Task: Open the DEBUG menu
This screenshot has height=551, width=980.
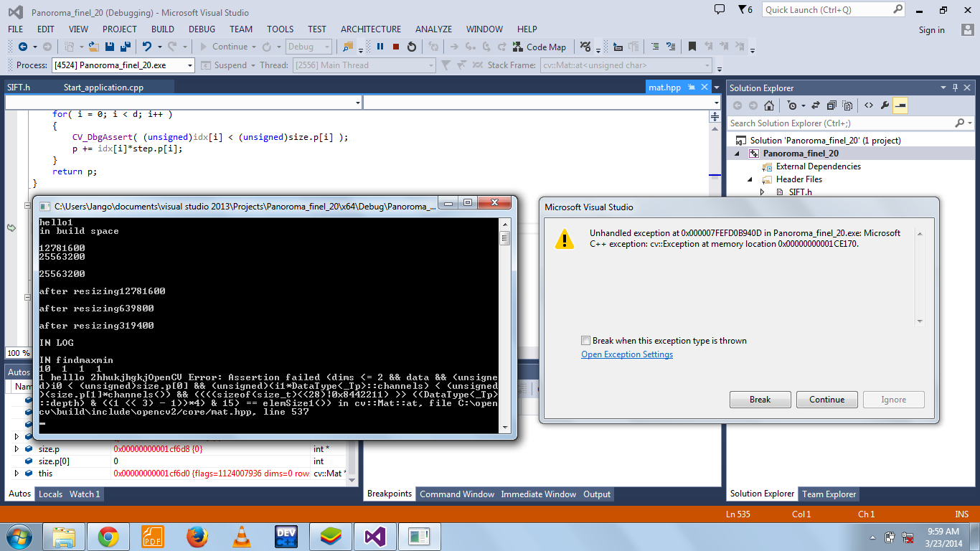Action: (x=202, y=29)
